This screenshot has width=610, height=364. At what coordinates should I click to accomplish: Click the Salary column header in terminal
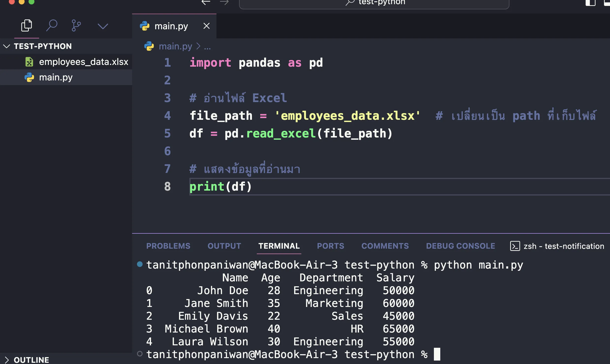396,278
